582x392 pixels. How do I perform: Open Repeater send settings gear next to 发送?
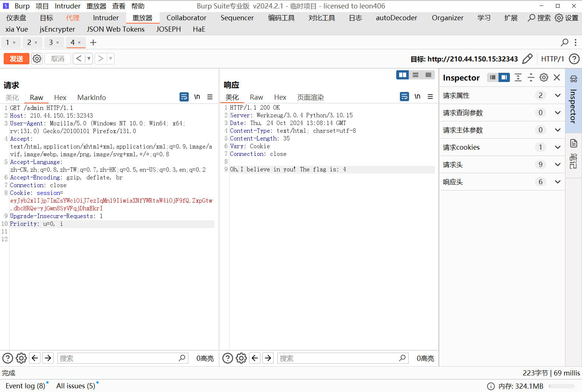coord(37,59)
